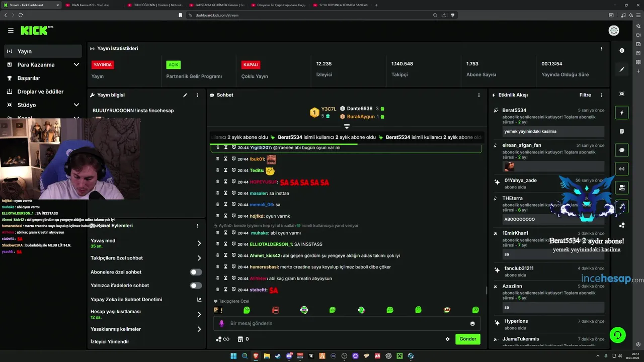This screenshot has height=362, width=644.
Task: Open a new browser tab with the plus
Action: 376,5
